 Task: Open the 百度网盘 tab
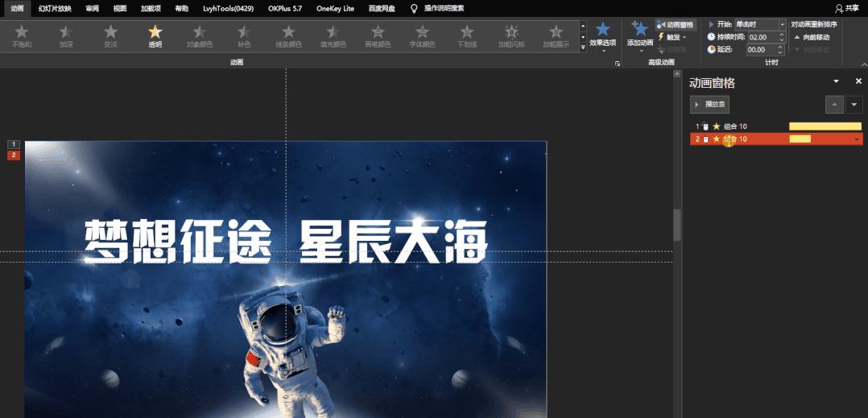[x=382, y=8]
